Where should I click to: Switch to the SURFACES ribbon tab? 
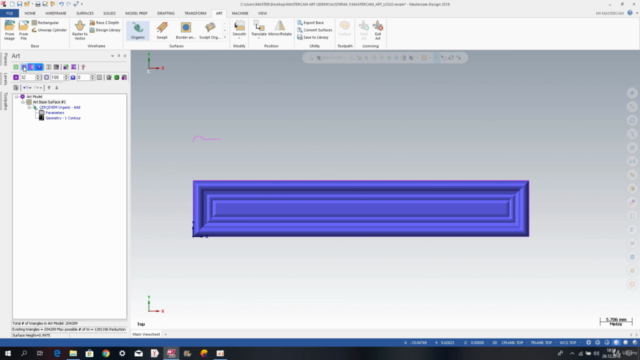coord(85,13)
